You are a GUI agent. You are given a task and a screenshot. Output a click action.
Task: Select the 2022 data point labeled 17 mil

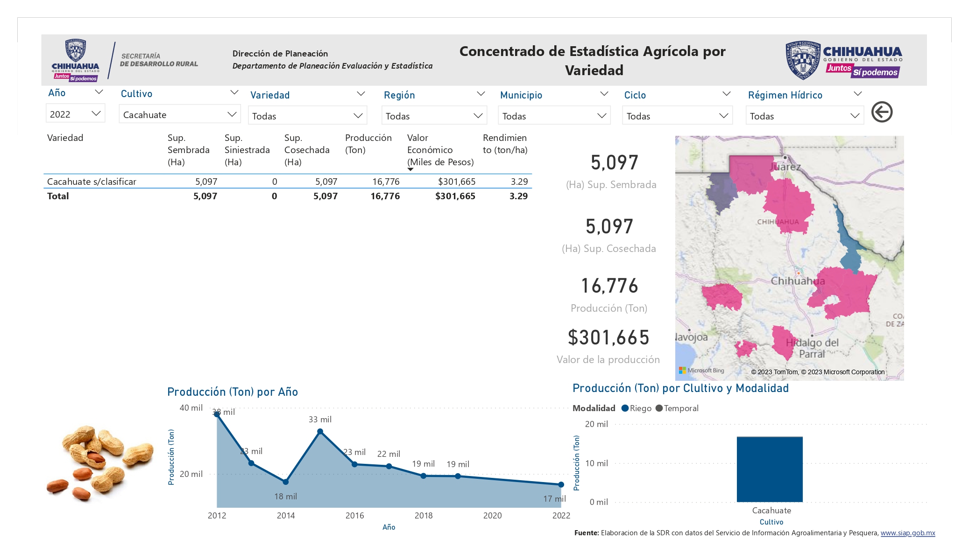point(561,484)
